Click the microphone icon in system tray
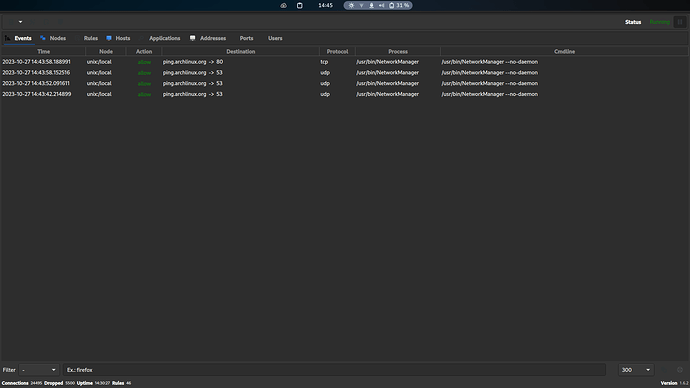The width and height of the screenshot is (690, 388). coord(371,5)
